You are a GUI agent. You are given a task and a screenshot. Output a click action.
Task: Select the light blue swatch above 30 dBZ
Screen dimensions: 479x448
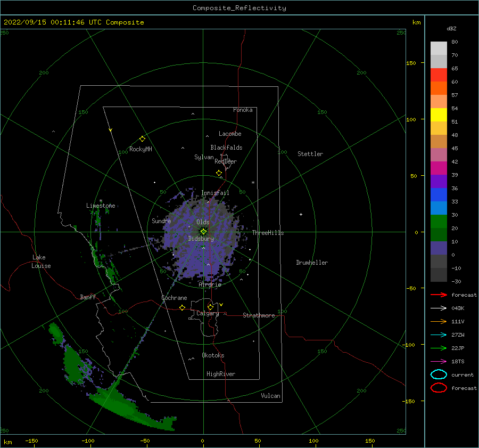pyautogui.click(x=439, y=208)
